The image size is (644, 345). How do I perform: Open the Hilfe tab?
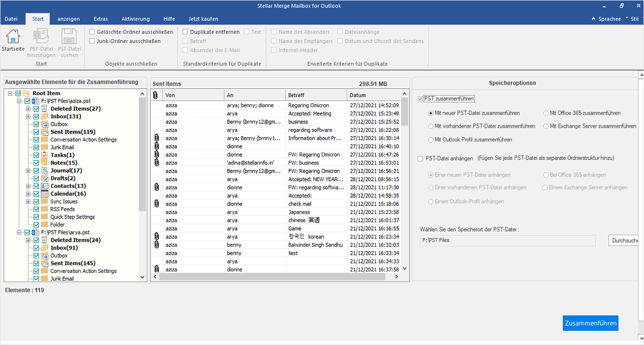[x=169, y=19]
